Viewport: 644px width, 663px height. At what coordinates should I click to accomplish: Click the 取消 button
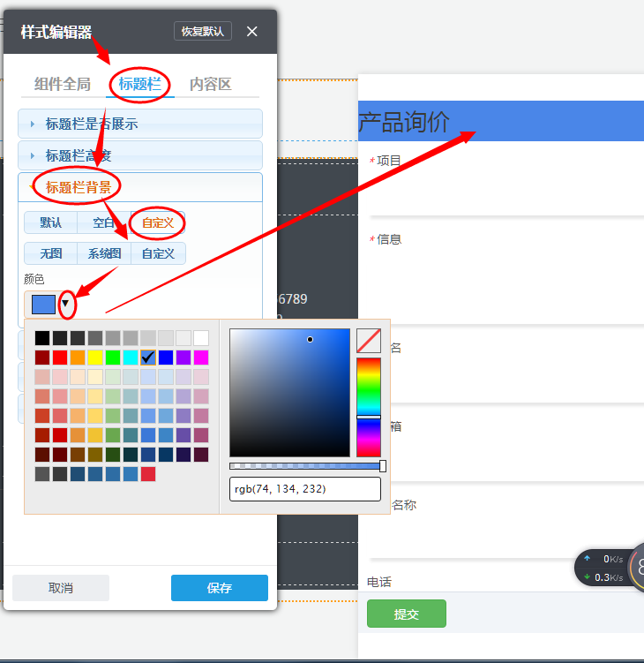pos(61,588)
